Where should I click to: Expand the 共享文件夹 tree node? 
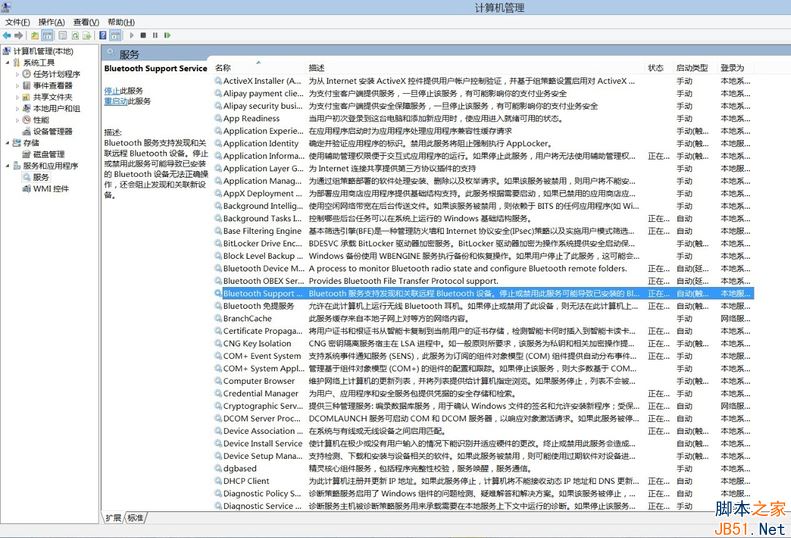[x=17, y=97]
